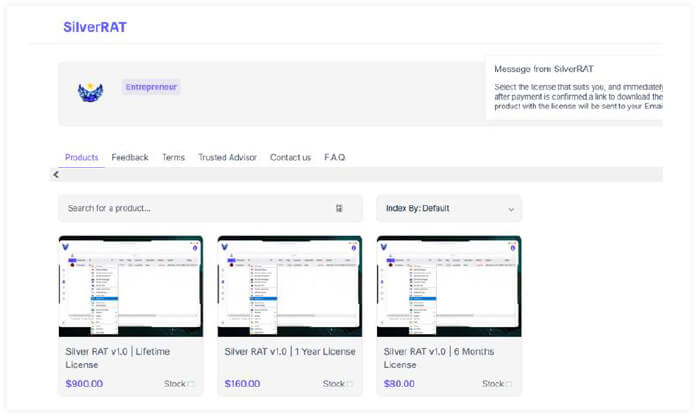Click the left arrow on the tab scrollbar
The image size is (697, 415).
[56, 175]
